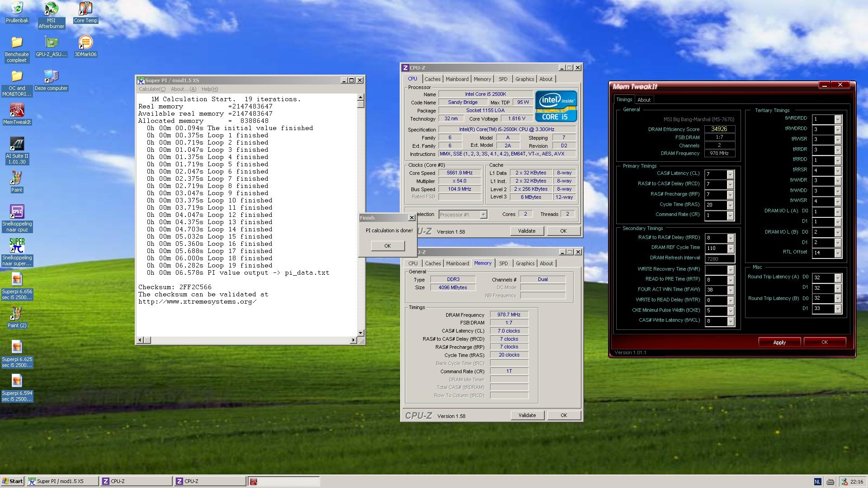Image resolution: width=868 pixels, height=488 pixels.
Task: Expand the Cycle Time (tRAS) dropdown
Action: pos(730,205)
